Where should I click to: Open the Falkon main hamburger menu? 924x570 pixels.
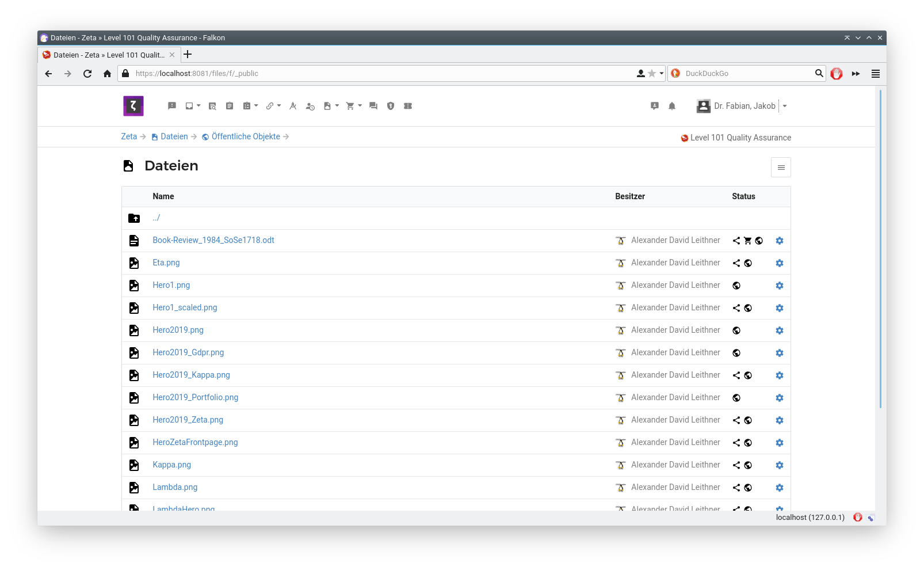coord(876,74)
